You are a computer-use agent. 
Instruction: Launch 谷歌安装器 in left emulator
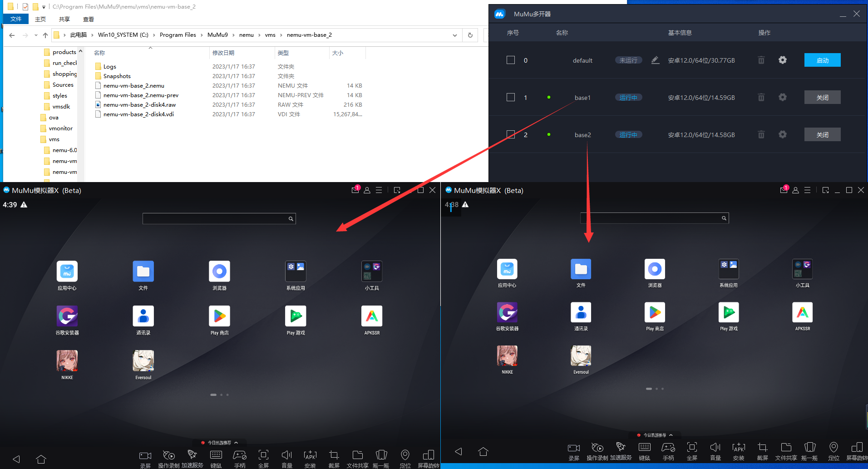point(67,316)
